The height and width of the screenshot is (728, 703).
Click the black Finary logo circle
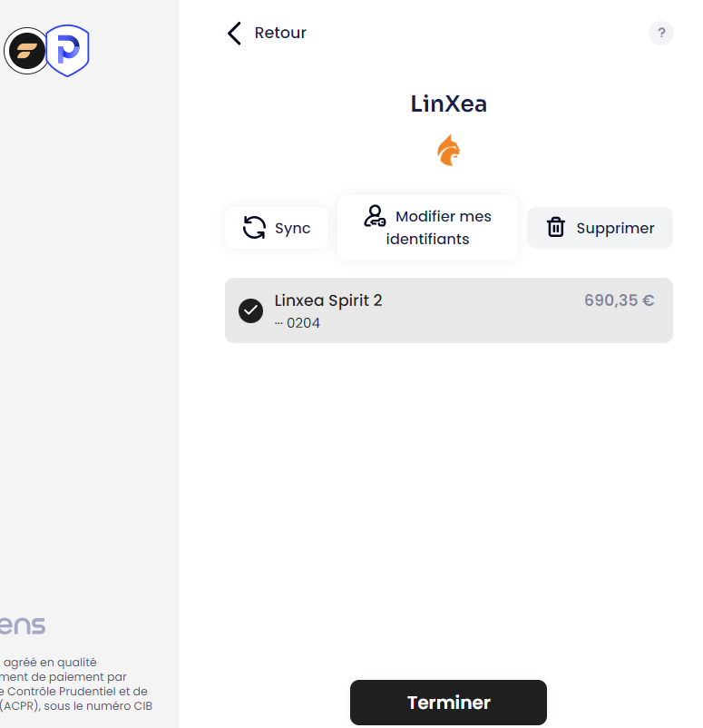26,51
